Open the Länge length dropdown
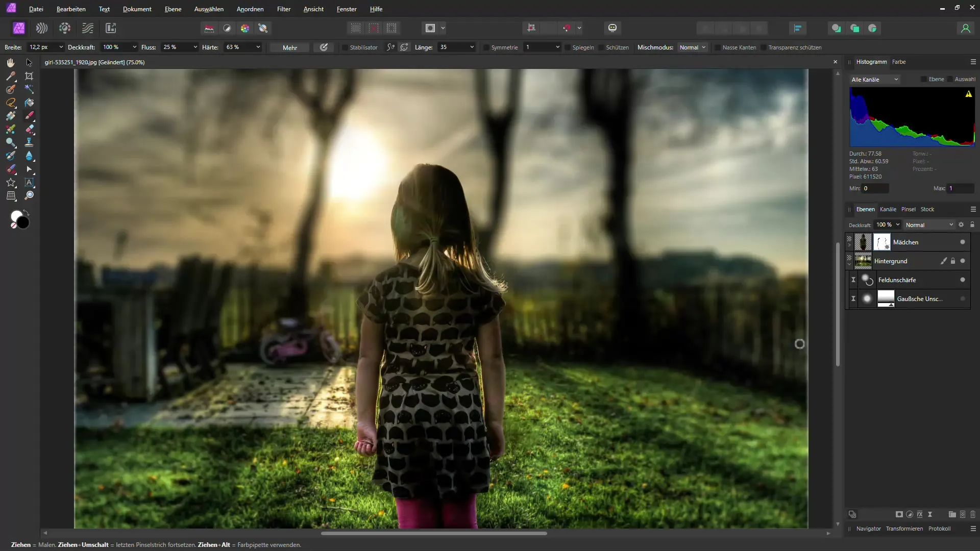This screenshot has height=551, width=980. [472, 47]
